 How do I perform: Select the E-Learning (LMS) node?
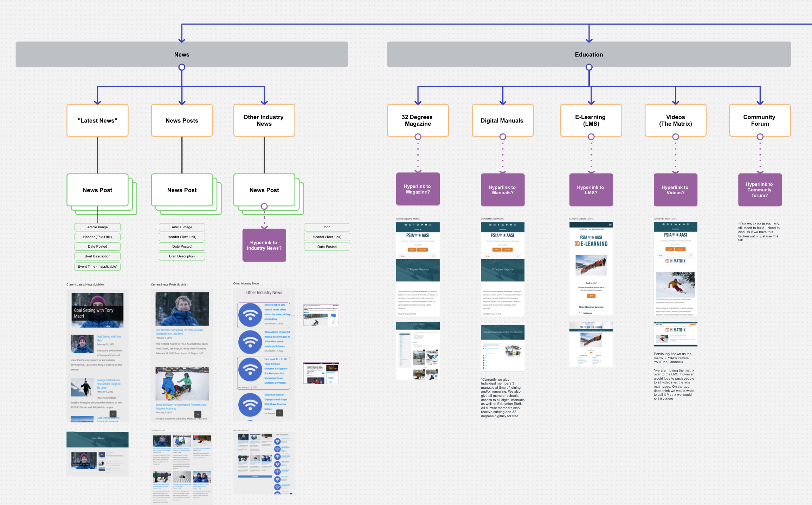click(x=591, y=120)
